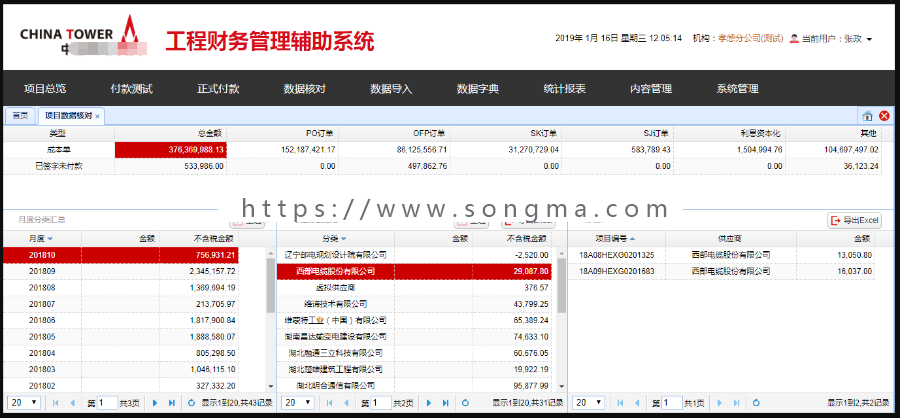Viewport: 900px width, 418px height.
Task: Open page-size dropdown in 分类 panel
Action: (x=298, y=403)
